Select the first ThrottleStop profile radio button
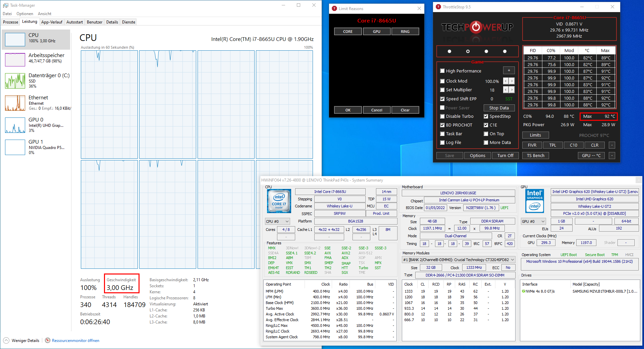Image resolution: width=644 pixels, height=349 pixels. 449,51
